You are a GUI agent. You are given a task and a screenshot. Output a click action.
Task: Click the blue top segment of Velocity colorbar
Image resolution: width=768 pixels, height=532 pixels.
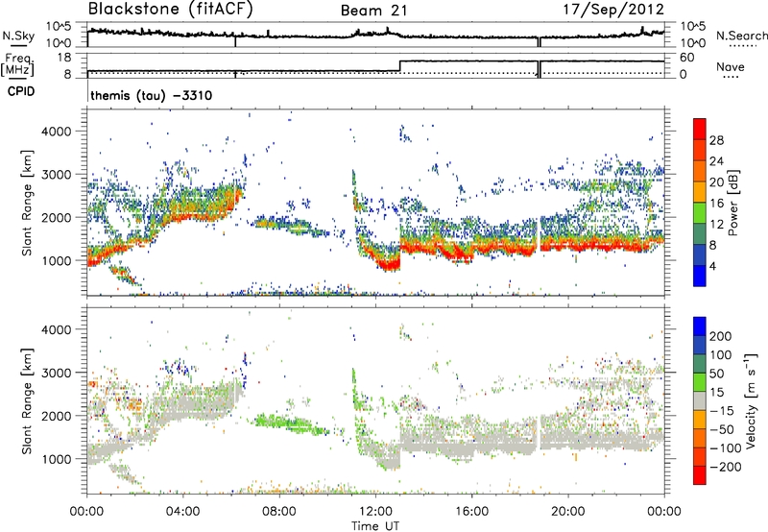700,326
